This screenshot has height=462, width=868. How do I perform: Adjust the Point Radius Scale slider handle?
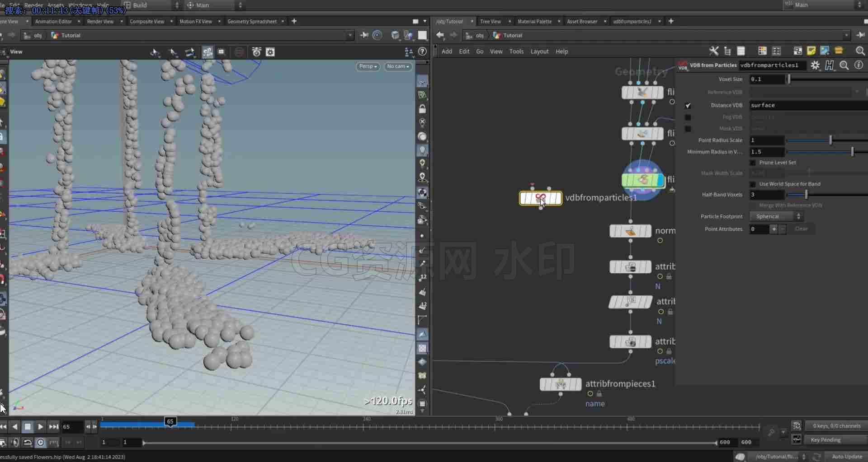(x=830, y=140)
